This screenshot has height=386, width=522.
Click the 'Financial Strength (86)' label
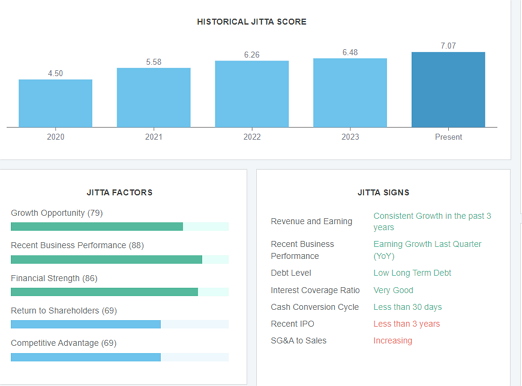pos(54,278)
